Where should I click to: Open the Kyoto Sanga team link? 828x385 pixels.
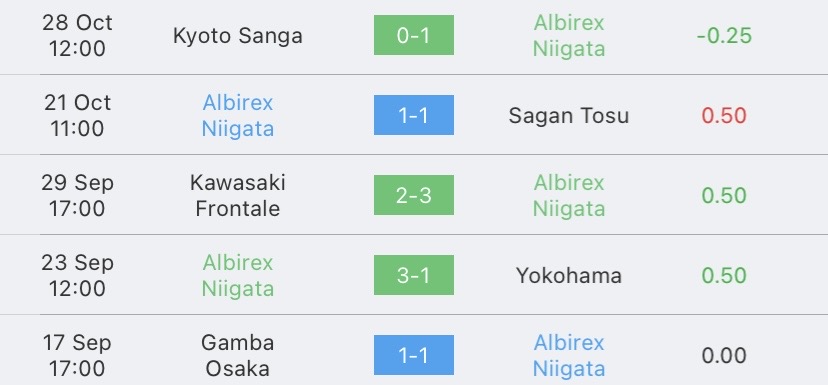pos(238,35)
